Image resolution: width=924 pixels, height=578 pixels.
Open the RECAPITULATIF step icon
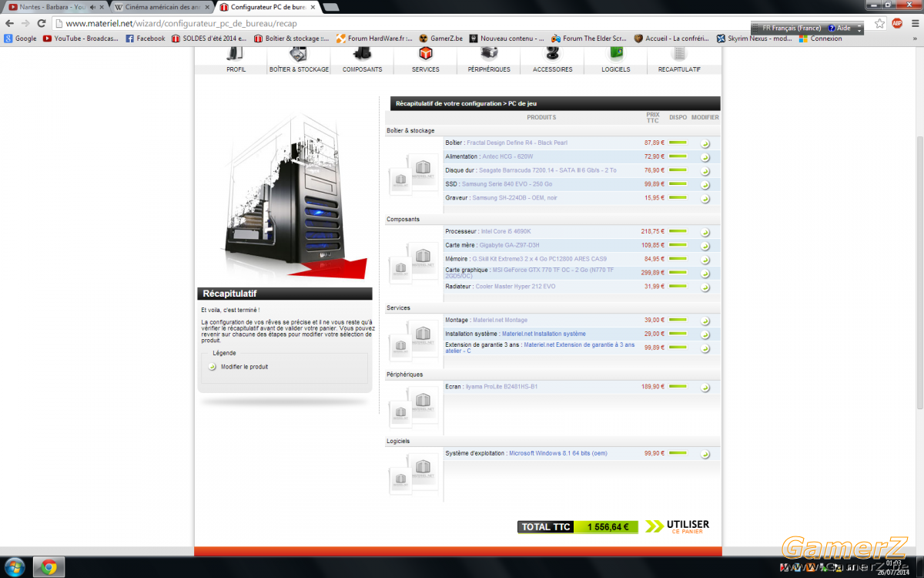(x=679, y=53)
